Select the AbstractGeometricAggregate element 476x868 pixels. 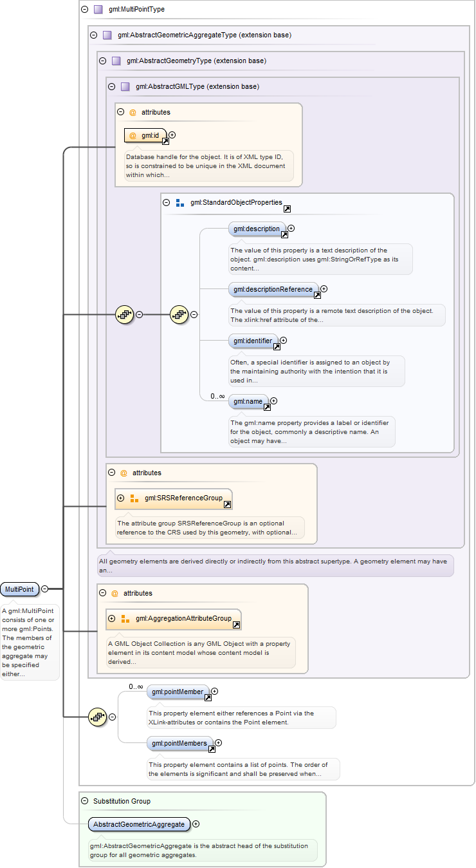(x=139, y=824)
